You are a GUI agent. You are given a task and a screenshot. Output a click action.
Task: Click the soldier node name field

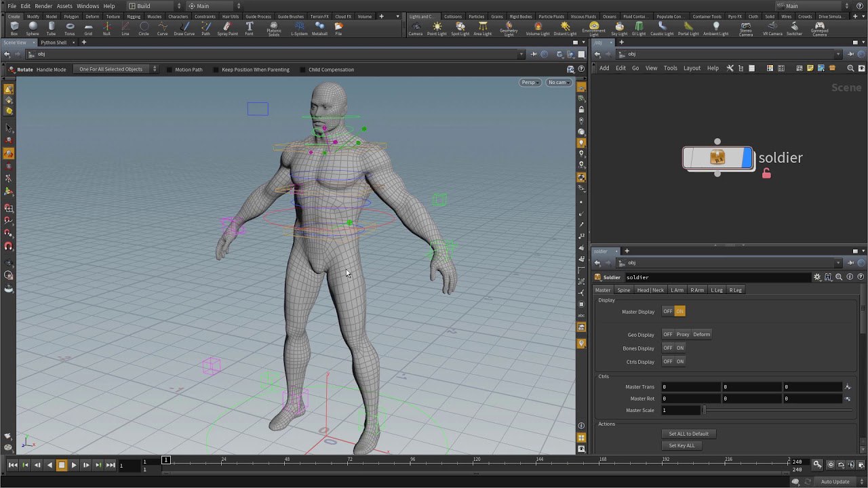pyautogui.click(x=717, y=277)
